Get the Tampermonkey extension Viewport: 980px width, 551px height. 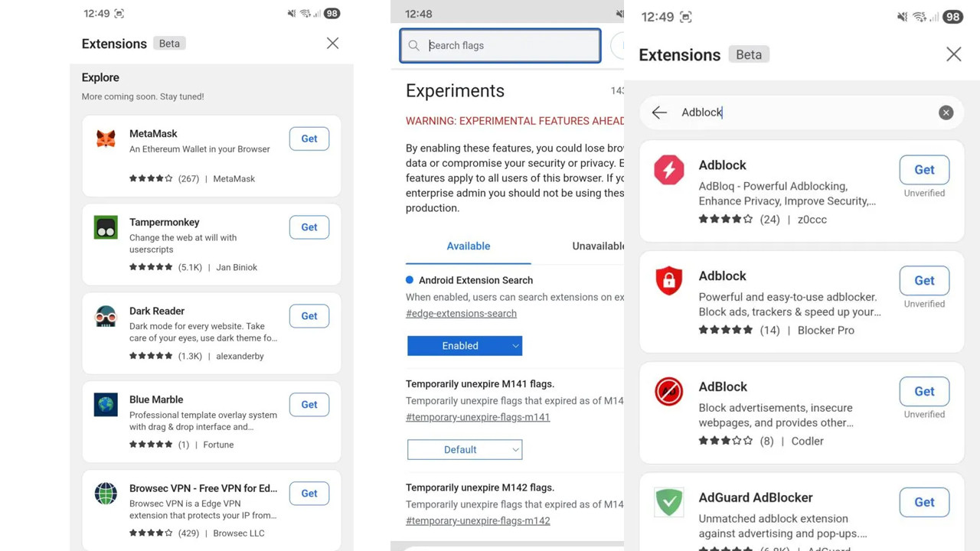309,227
